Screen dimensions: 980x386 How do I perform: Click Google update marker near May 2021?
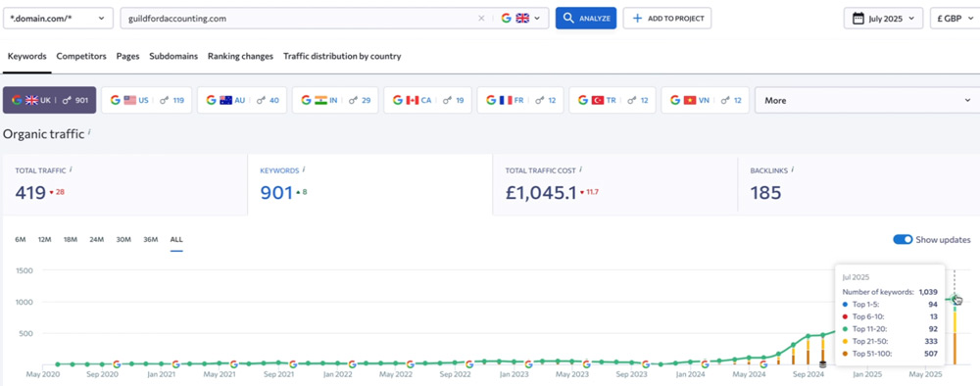click(234, 363)
